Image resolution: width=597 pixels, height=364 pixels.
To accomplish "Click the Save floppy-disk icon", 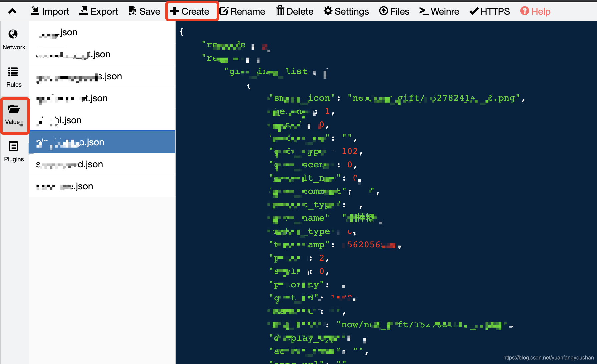I will (132, 11).
